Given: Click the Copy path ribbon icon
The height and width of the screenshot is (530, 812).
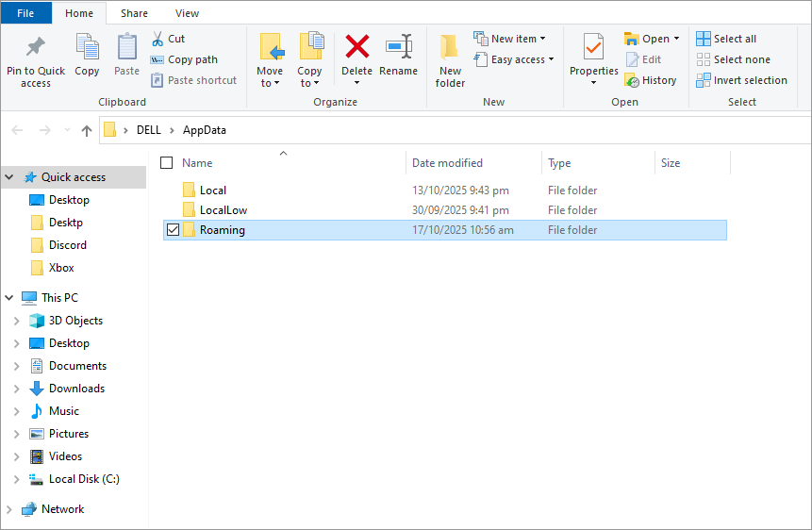Looking at the screenshot, I should [157, 59].
